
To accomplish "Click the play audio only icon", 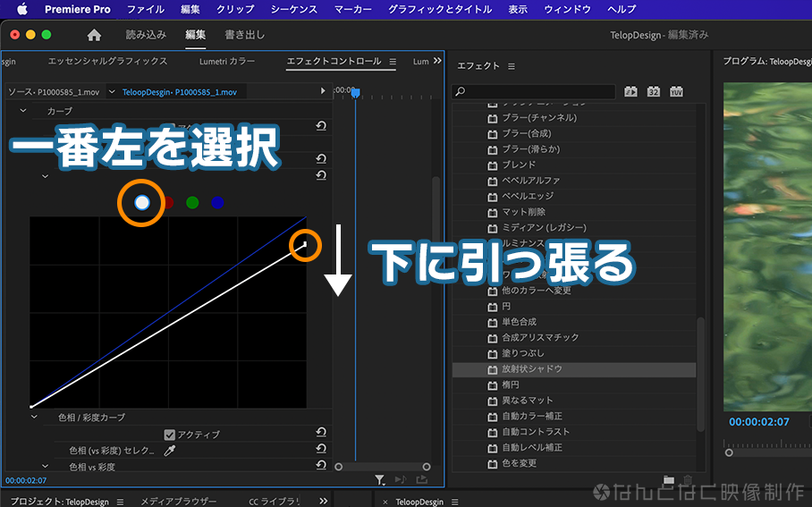I will pyautogui.click(x=401, y=479).
